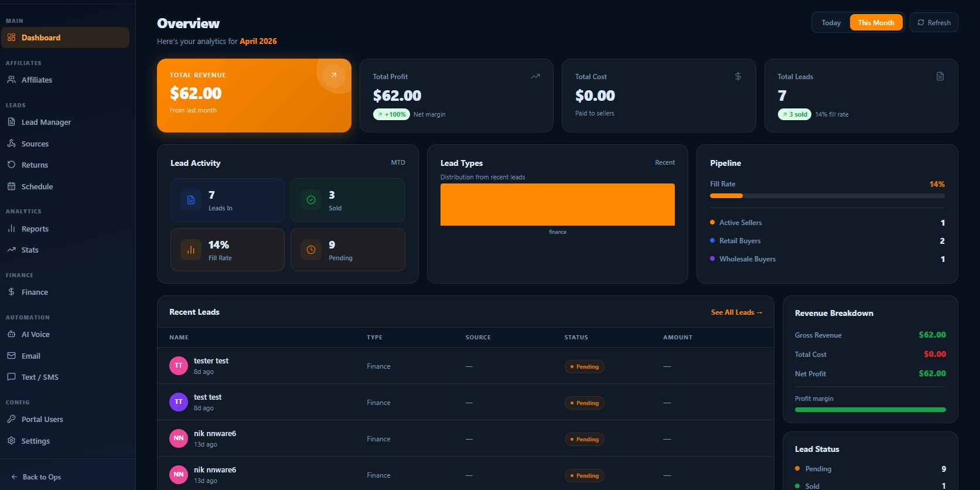Click the trend icon on Total Profit card
980x490 pixels.
click(535, 76)
